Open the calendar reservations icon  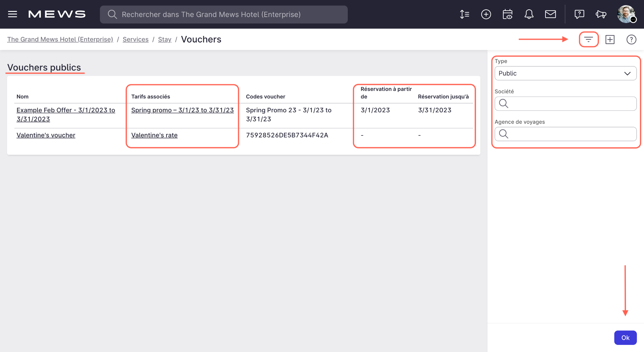[507, 14]
